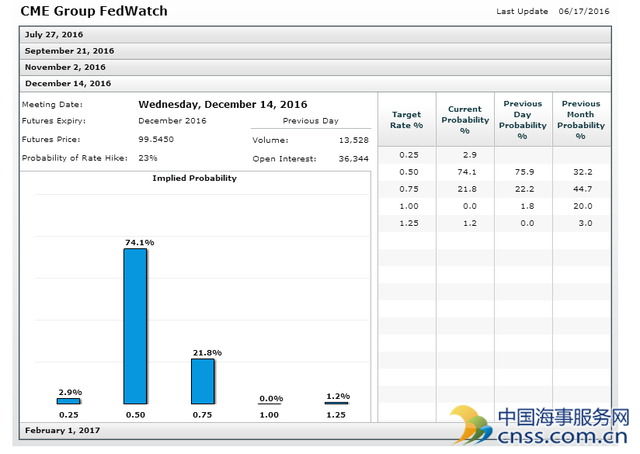Click the Last Update date 06/17/2016
The image size is (640, 454).
click(x=584, y=11)
